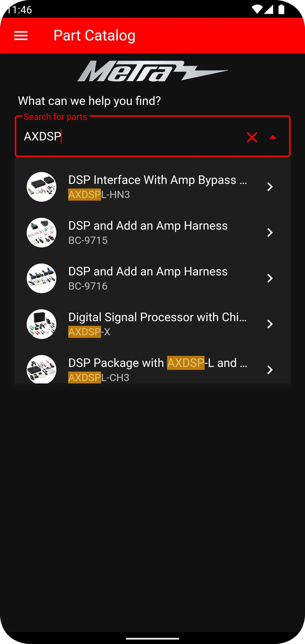Viewport: 305px width, 644px height.
Task: Select Digital Signal Processor with Chi... result
Action: click(158, 317)
